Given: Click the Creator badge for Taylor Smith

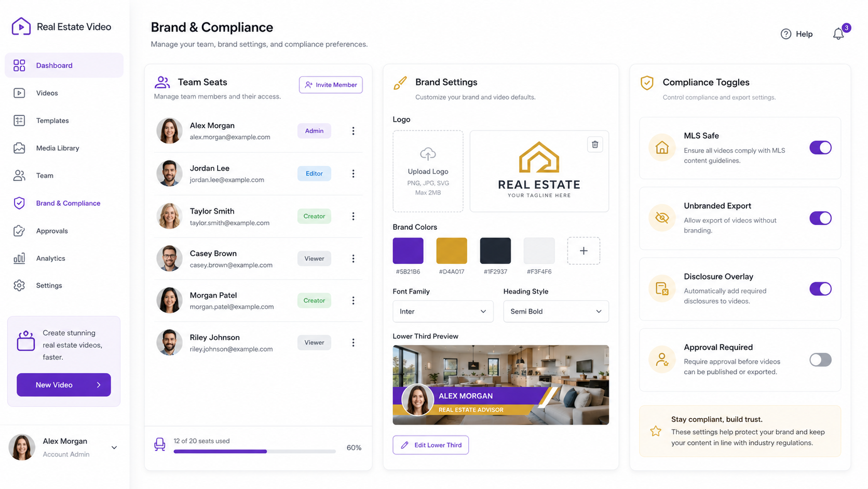Looking at the screenshot, I should tap(314, 216).
